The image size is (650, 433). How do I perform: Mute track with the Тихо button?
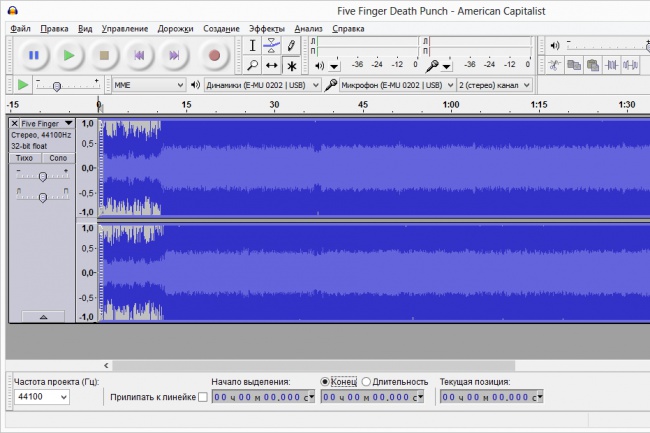click(24, 158)
